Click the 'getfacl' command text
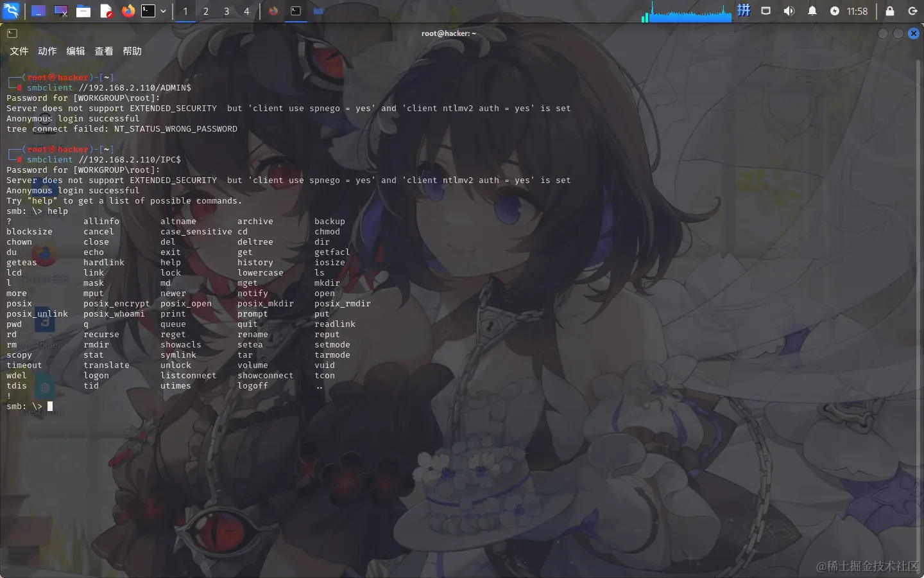This screenshot has height=578, width=924. (332, 252)
